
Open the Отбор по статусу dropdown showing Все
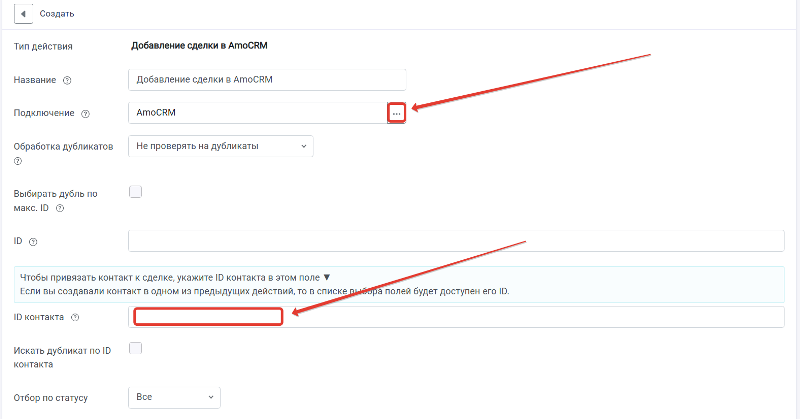click(174, 397)
